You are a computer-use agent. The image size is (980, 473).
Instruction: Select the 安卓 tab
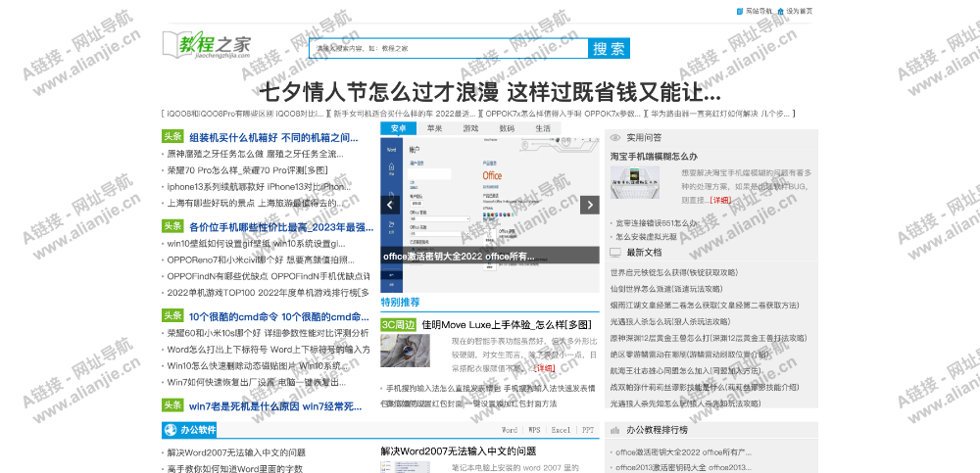398,128
